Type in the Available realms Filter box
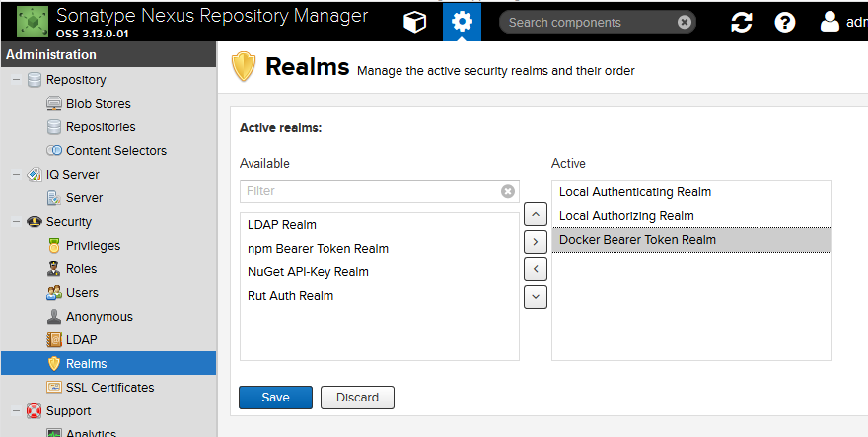Viewport: 868px width, 437px height. (x=370, y=191)
